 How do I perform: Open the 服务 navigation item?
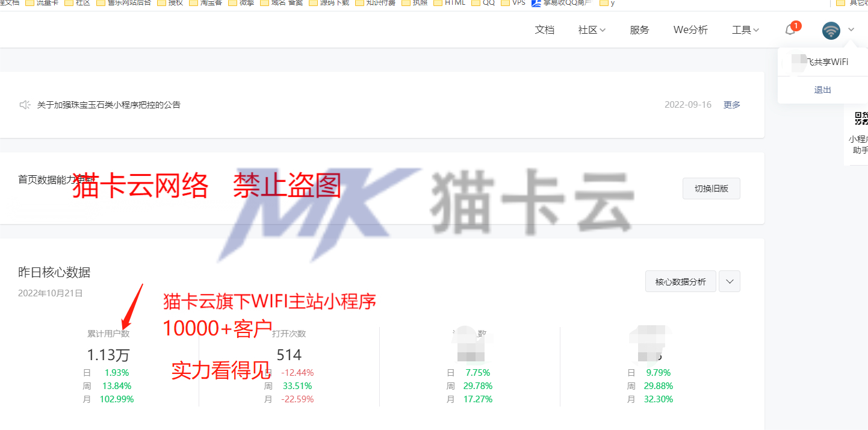point(639,30)
